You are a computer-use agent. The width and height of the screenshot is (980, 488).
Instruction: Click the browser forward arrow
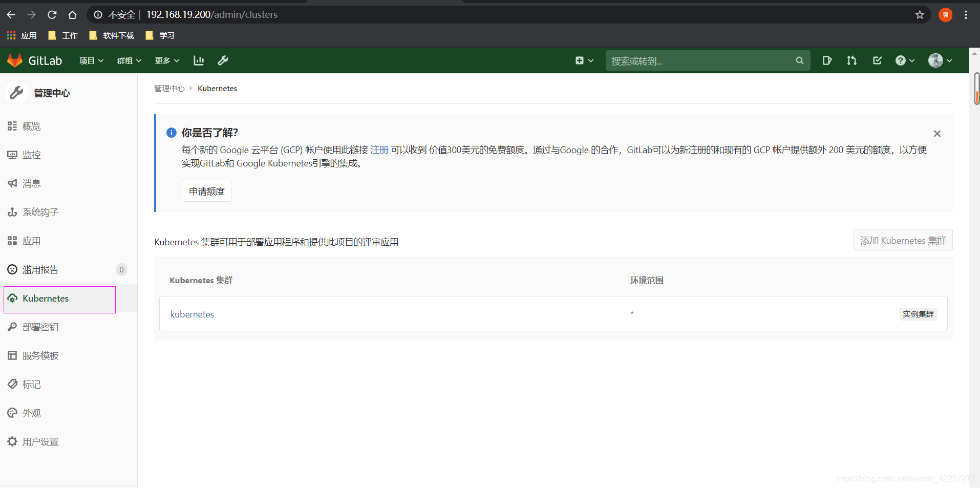31,14
